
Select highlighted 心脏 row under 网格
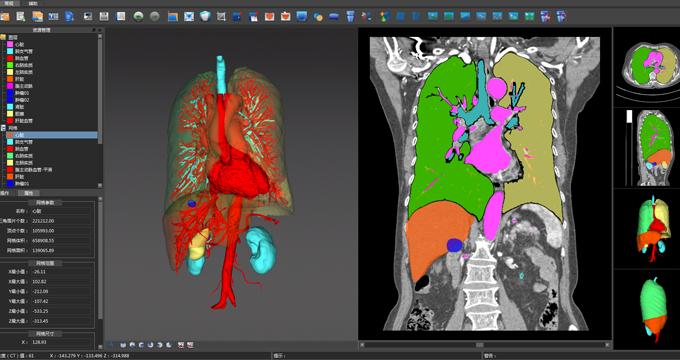(51, 135)
